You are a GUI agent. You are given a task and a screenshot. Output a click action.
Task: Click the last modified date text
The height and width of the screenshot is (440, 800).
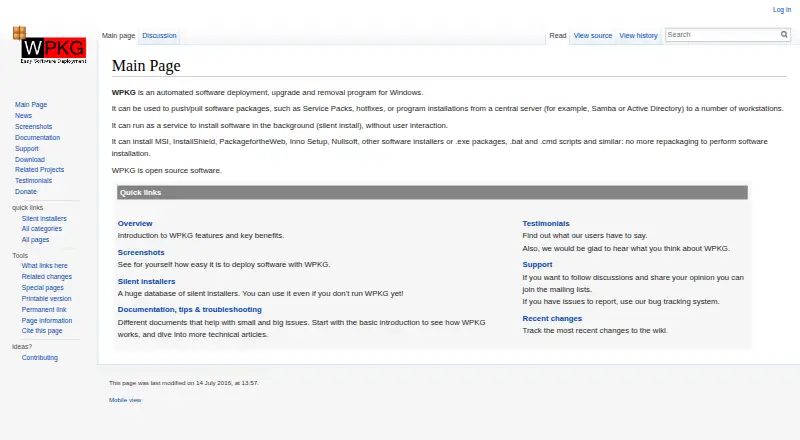pyautogui.click(x=184, y=383)
